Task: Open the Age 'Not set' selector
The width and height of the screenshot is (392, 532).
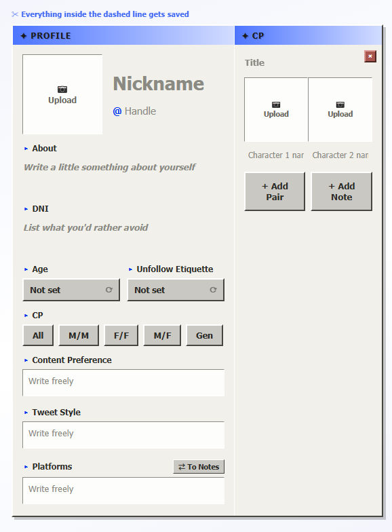Action: 71,290
